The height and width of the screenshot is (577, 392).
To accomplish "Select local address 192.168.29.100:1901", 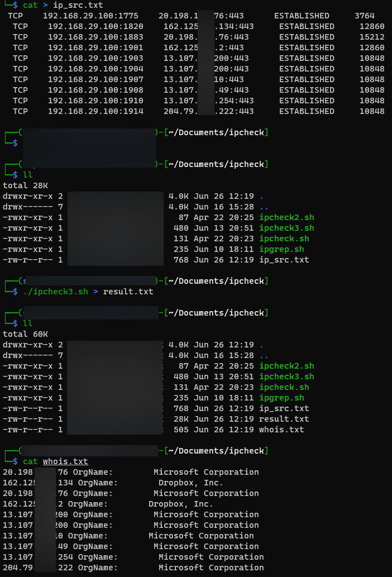I will [95, 48].
